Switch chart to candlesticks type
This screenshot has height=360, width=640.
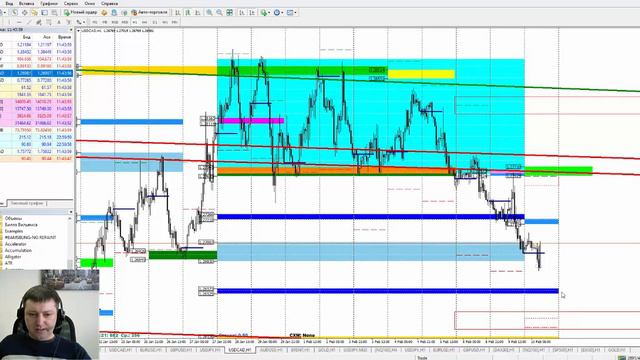tap(187, 13)
